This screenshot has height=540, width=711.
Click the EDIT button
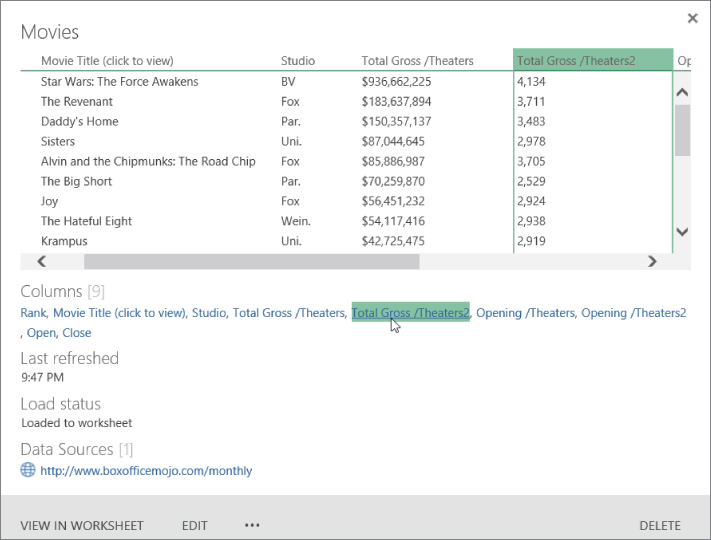click(x=195, y=525)
